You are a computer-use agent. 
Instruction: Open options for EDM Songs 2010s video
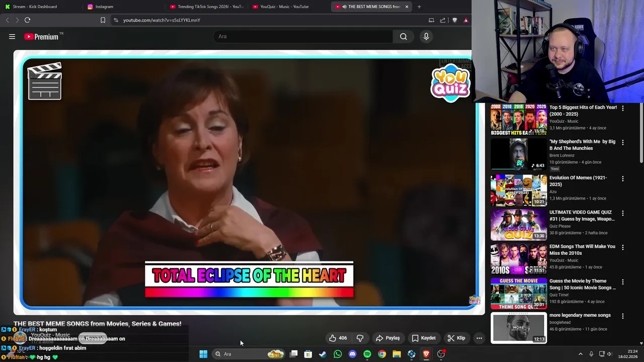tap(623, 247)
